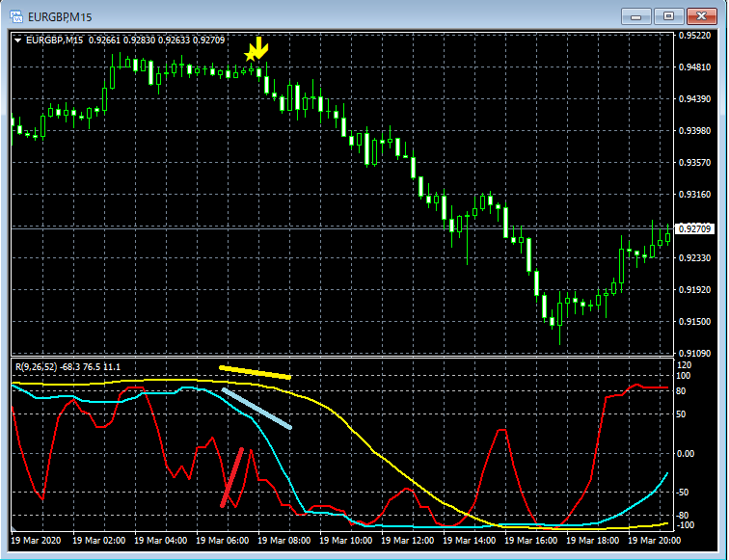
Task: Click the 19 Mar 12:00 time label
Action: coord(408,541)
